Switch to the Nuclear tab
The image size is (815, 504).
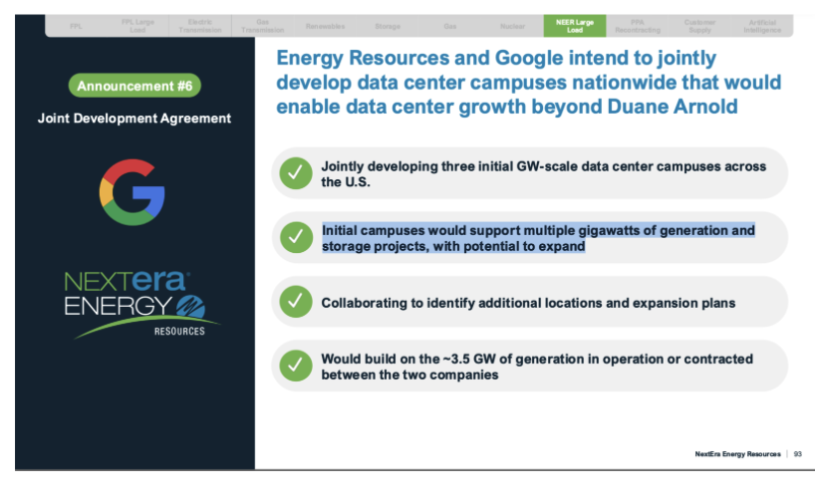[x=512, y=26]
